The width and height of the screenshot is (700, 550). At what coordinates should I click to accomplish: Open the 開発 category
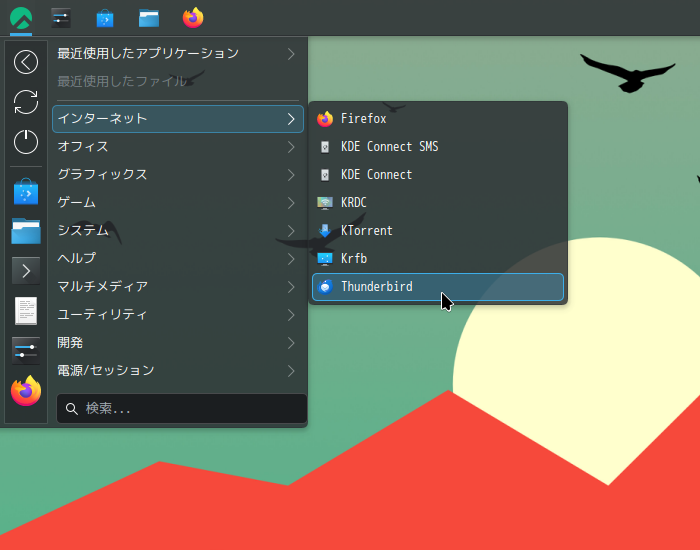[178, 343]
